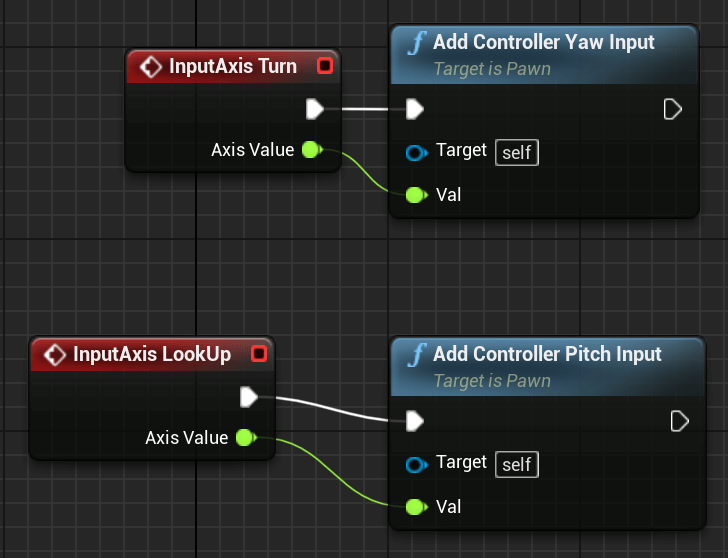Click the exec output pin of Add Controller Pitch Input

tap(679, 422)
